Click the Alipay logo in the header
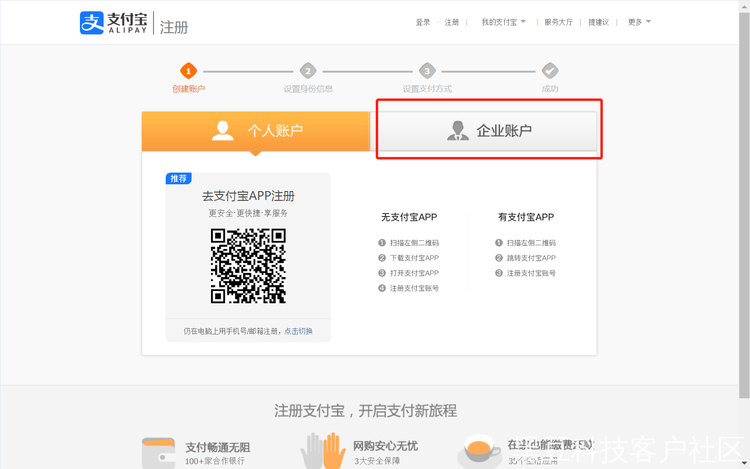 click(113, 22)
